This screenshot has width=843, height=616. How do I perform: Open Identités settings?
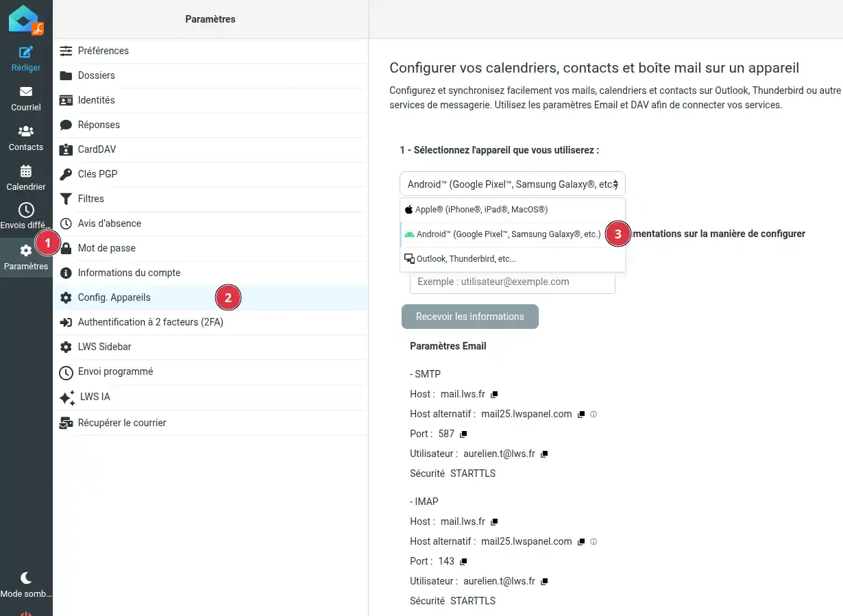point(210,100)
